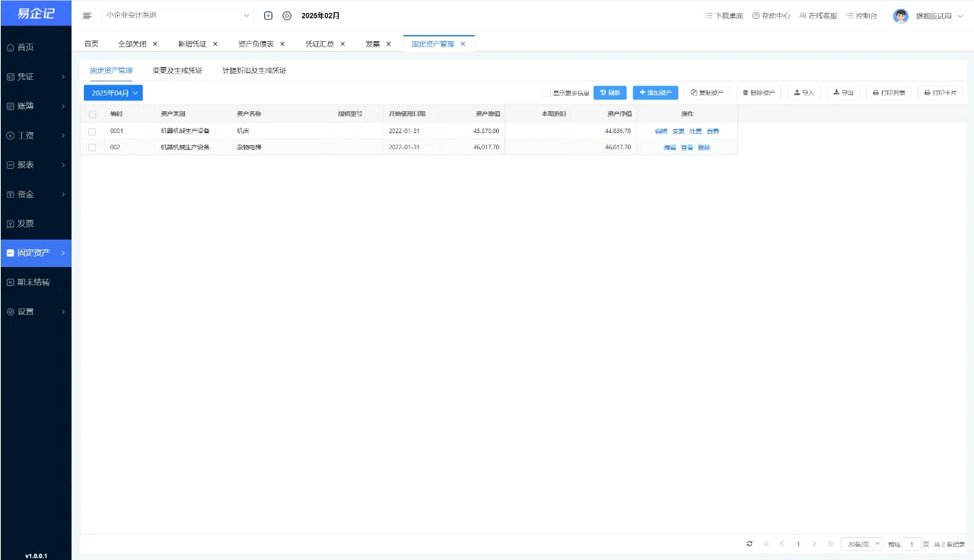Click the pagination refresh icon
This screenshot has width=974, height=560.
[750, 544]
